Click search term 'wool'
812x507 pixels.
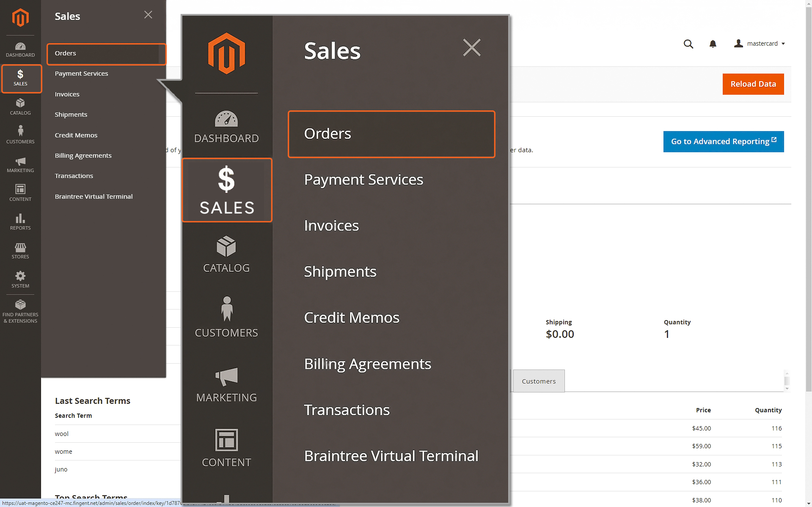(x=61, y=434)
